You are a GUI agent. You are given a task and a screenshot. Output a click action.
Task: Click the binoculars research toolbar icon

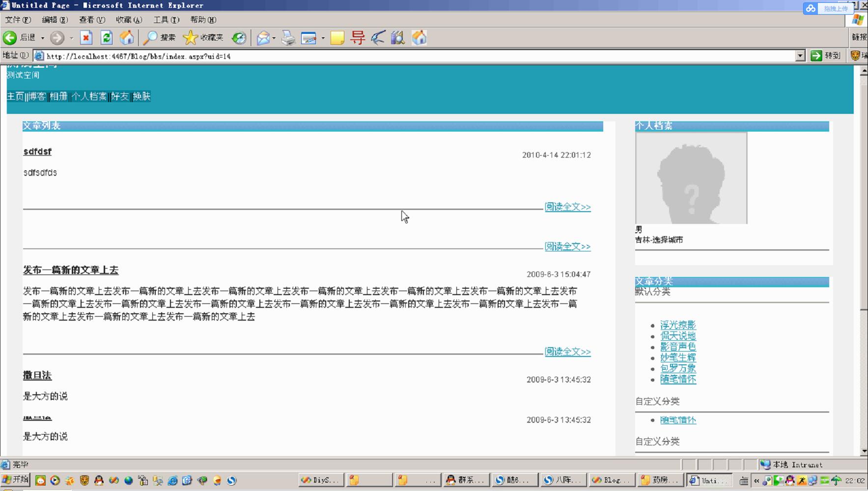coord(397,38)
